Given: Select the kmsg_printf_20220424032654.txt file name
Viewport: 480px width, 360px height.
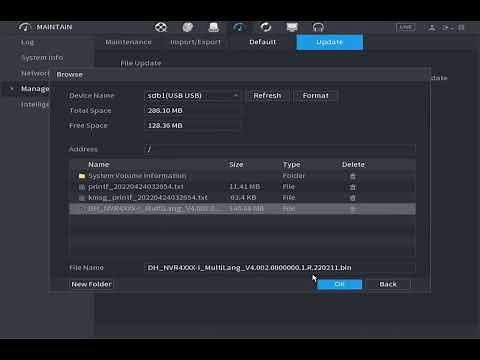Looking at the screenshot, I should point(148,198).
